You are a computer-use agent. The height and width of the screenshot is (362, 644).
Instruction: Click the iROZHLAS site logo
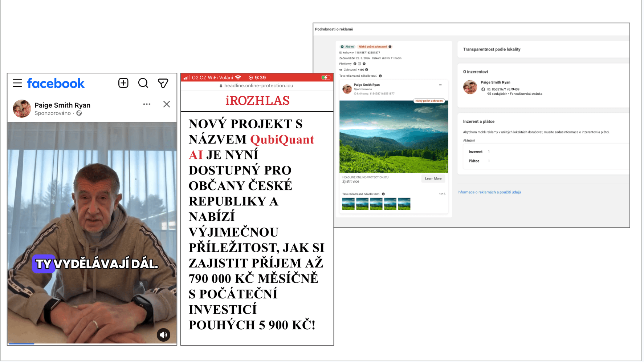pyautogui.click(x=257, y=101)
